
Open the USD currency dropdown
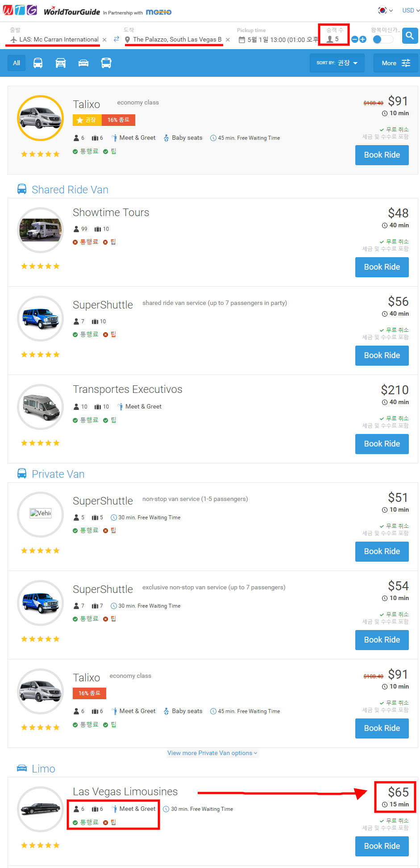[411, 10]
